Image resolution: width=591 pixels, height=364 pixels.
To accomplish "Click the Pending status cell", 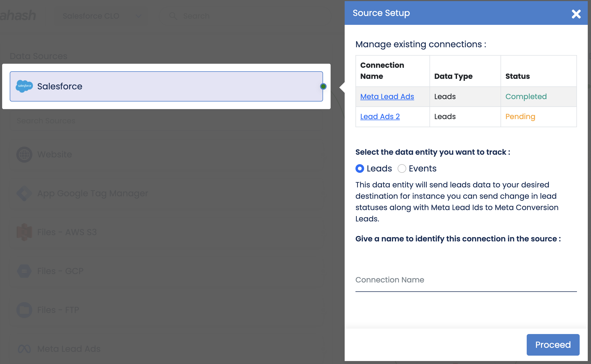I will [539, 117].
